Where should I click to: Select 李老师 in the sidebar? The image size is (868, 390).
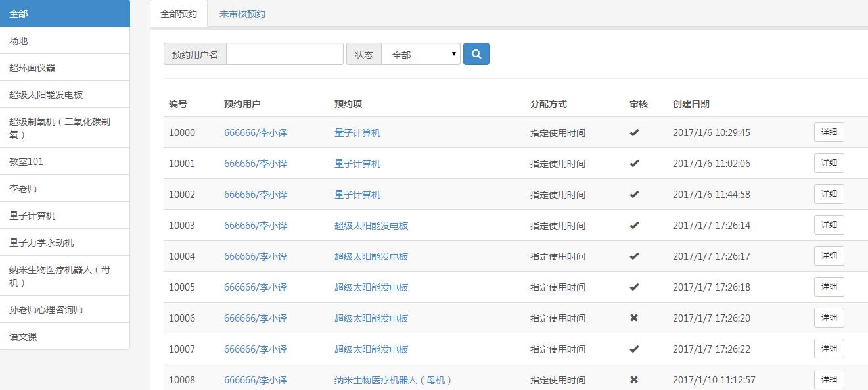click(65, 188)
